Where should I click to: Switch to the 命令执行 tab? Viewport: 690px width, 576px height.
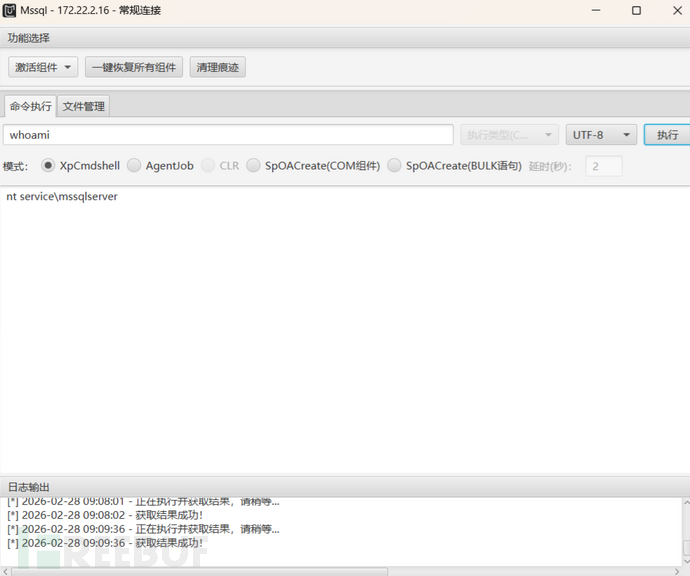tap(30, 106)
